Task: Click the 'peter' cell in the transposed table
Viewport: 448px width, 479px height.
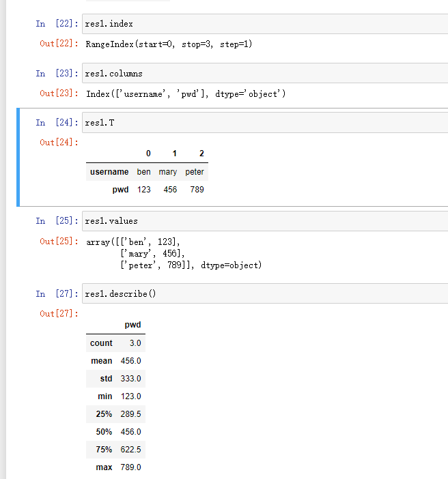Action: click(x=195, y=172)
